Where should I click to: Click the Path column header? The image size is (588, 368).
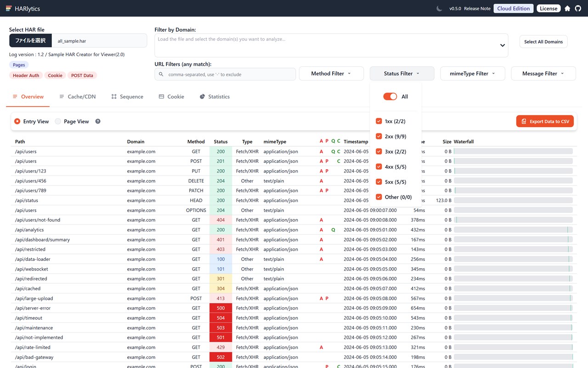pyautogui.click(x=20, y=142)
